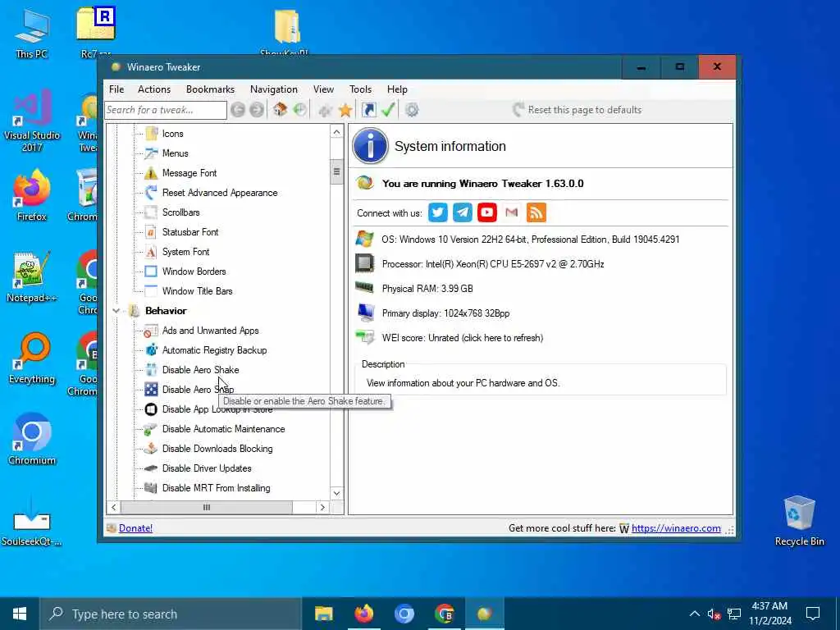Click the taskbar search box
This screenshot has width=840, height=630.
[x=171, y=614]
